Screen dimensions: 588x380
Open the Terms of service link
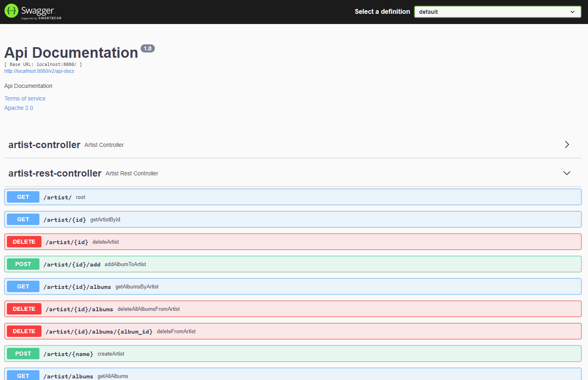point(25,98)
